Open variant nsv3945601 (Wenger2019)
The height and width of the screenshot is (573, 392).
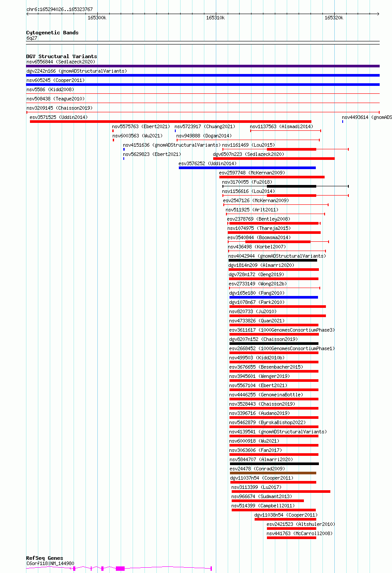259,376
